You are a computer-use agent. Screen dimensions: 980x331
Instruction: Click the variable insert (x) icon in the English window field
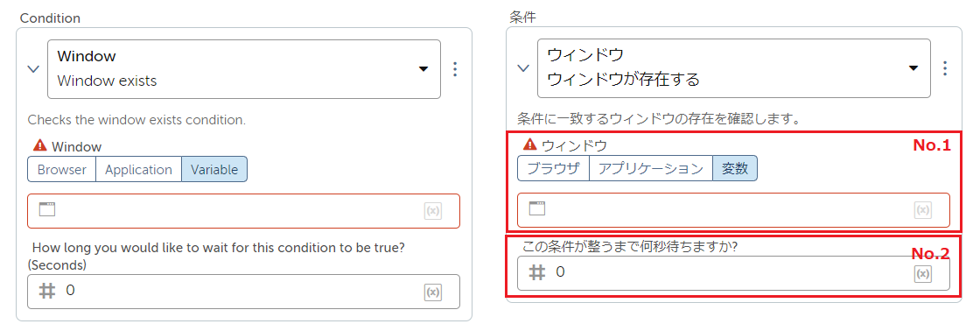(x=432, y=211)
